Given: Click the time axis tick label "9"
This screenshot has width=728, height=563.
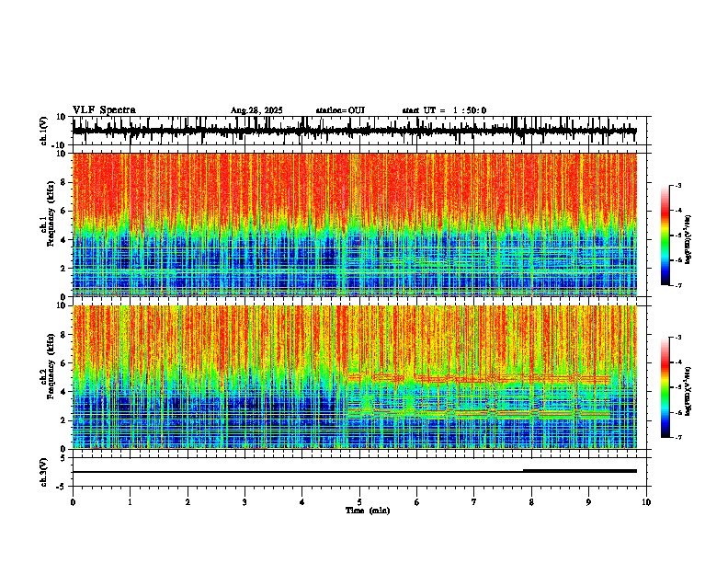Looking at the screenshot, I should click(588, 502).
